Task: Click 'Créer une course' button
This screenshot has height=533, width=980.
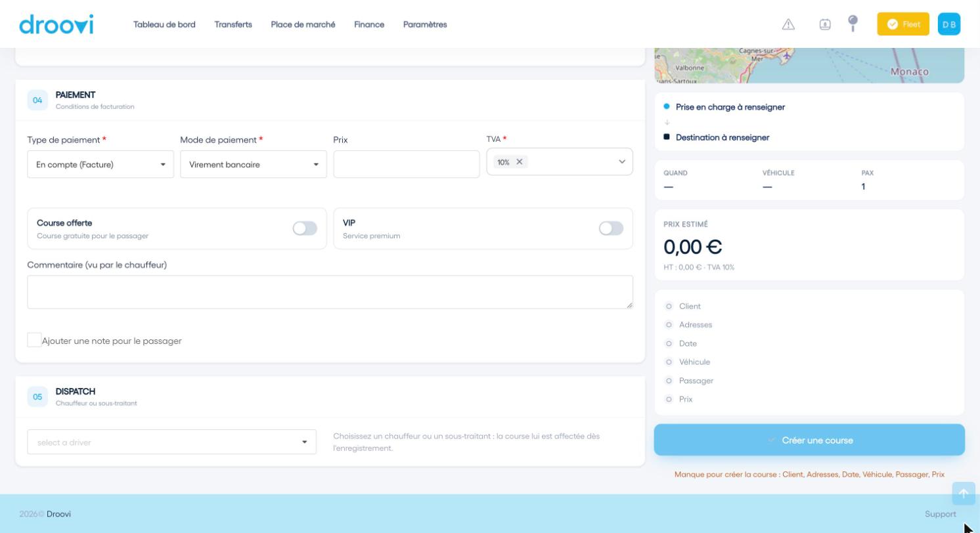Action: 809,440
